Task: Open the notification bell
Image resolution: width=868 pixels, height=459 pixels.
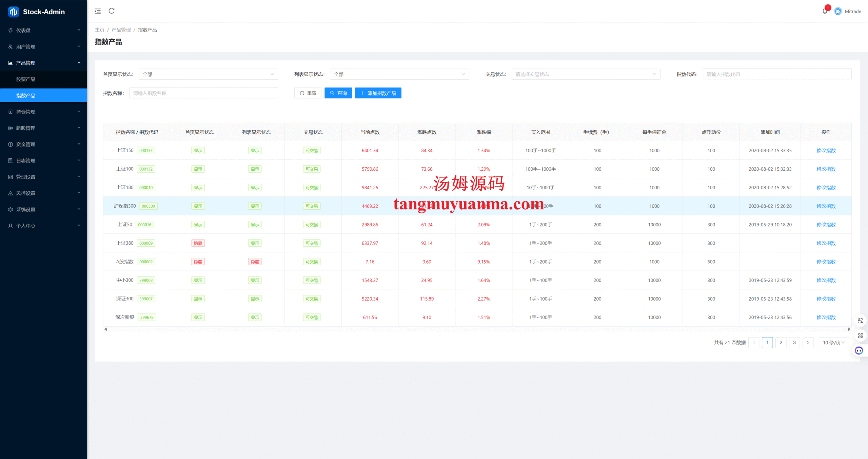Action: [x=825, y=11]
